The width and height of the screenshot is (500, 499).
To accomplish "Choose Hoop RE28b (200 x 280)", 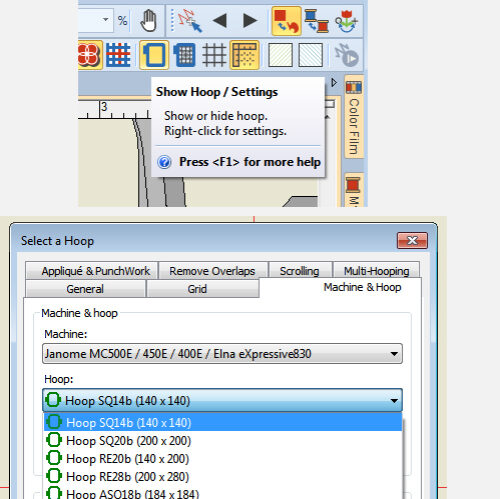I will [223, 477].
